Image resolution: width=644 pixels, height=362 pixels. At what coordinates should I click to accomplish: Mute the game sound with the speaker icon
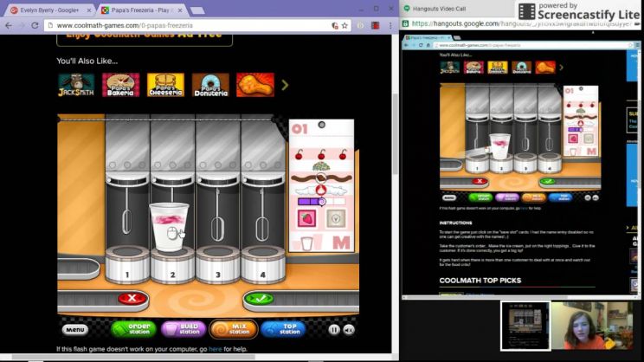pyautogui.click(x=349, y=330)
